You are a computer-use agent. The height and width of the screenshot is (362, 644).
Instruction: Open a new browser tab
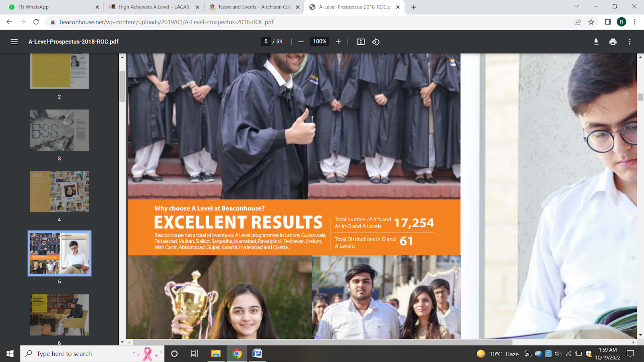414,7
